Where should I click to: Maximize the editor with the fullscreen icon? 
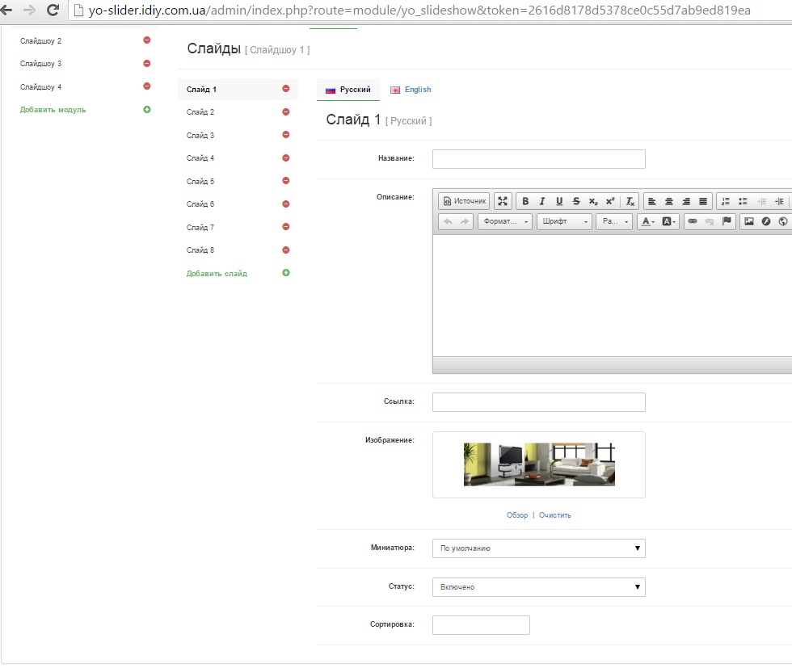coord(503,201)
